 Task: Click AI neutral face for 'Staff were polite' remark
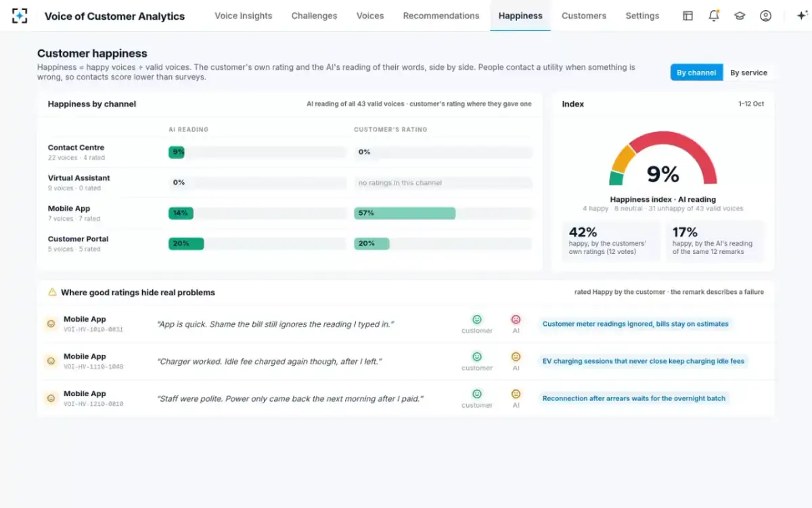[x=516, y=394]
